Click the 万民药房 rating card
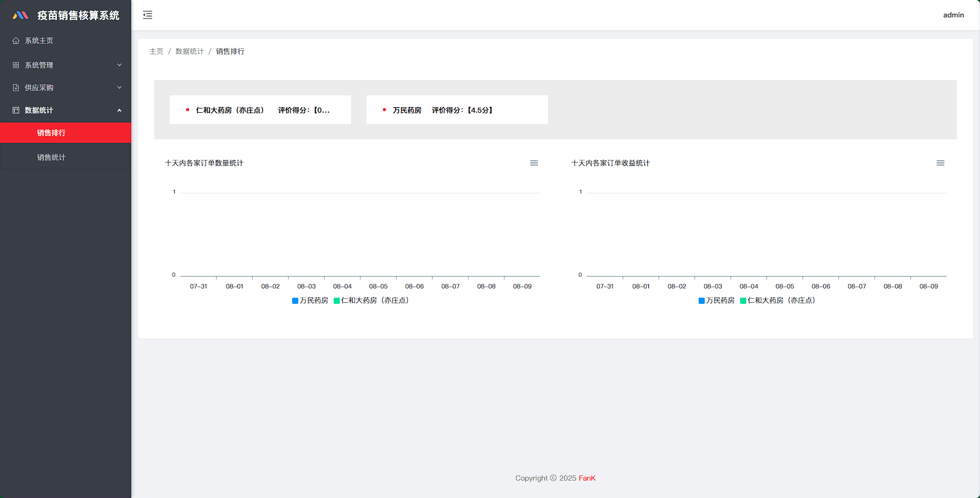Screen dimensions: 980x498 point(457,110)
